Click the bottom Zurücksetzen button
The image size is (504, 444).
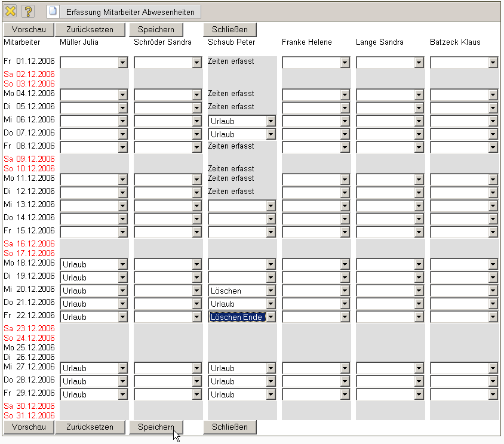[x=91, y=427]
